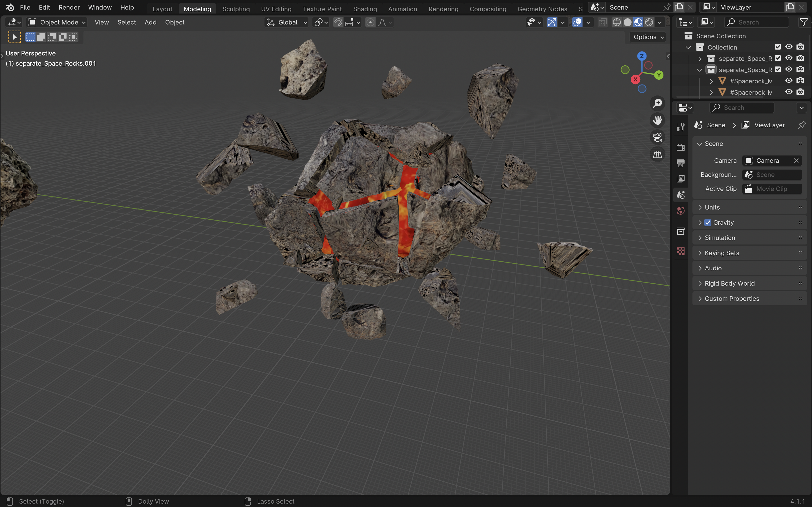Toggle the Gravity checkbox

(708, 223)
